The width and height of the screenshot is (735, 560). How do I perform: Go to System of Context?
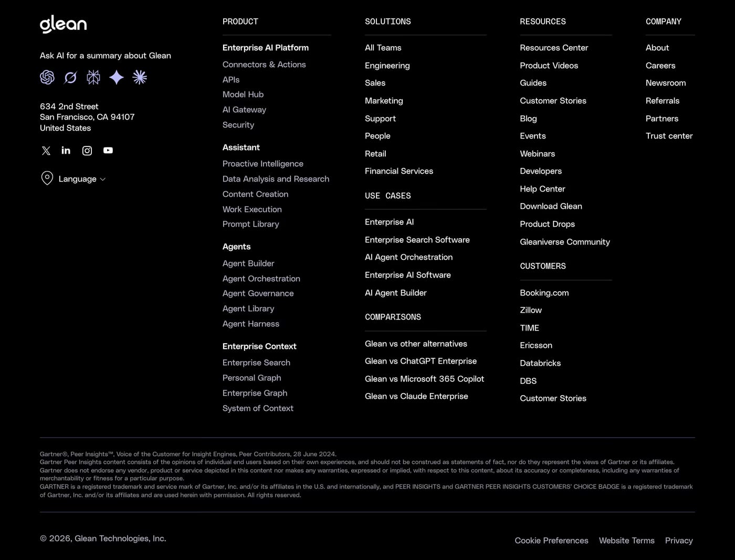258,408
